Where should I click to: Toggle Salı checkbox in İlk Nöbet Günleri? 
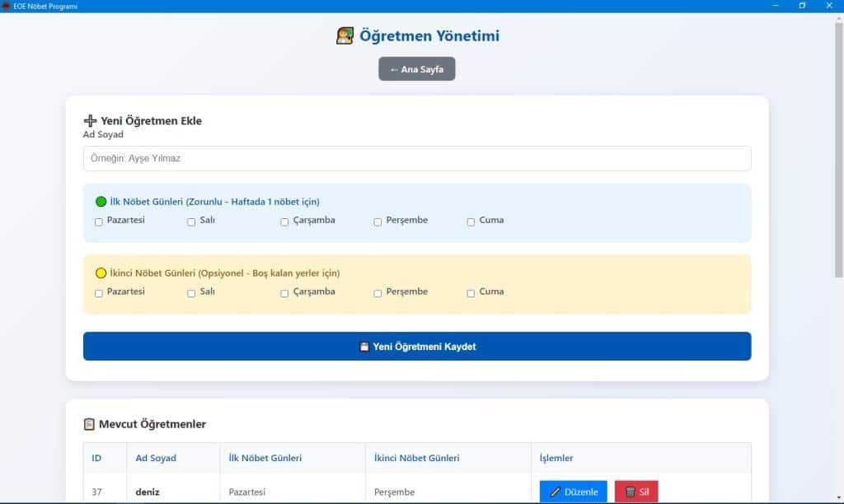click(191, 222)
